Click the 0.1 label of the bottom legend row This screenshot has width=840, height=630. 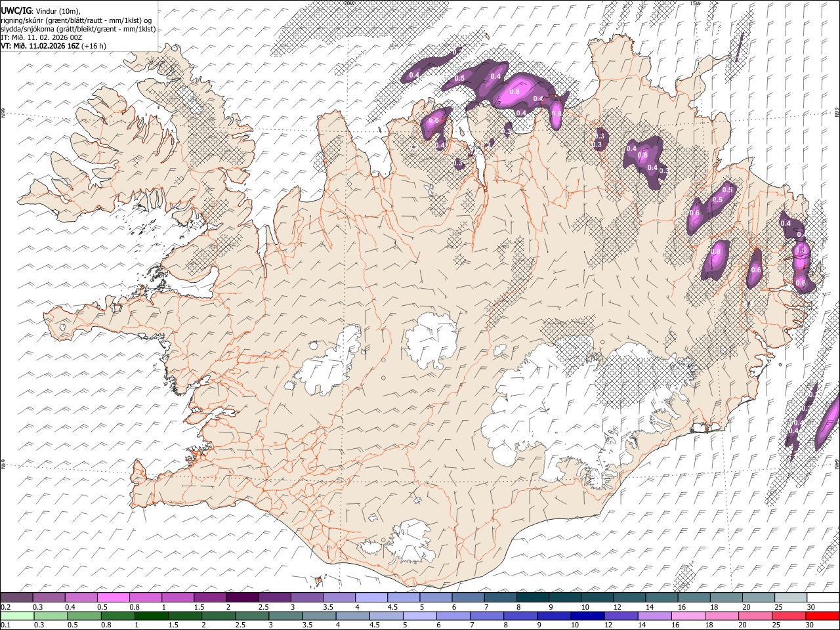(x=6, y=625)
